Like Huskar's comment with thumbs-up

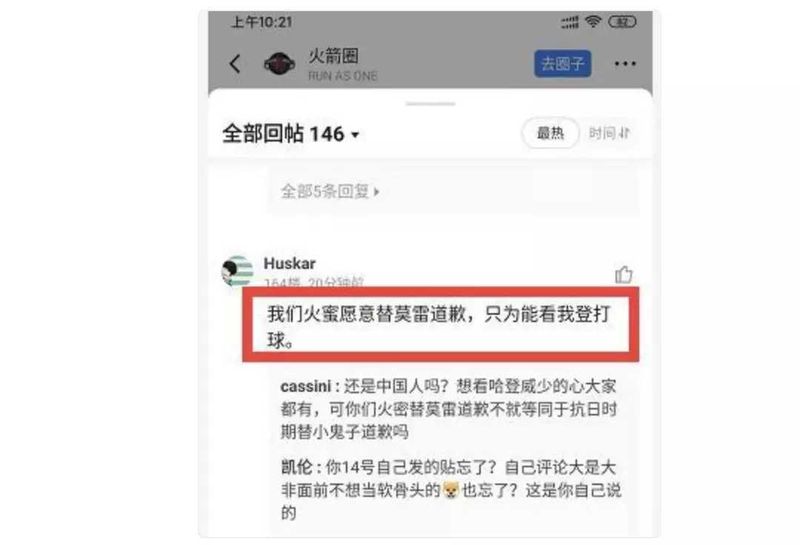(x=623, y=275)
